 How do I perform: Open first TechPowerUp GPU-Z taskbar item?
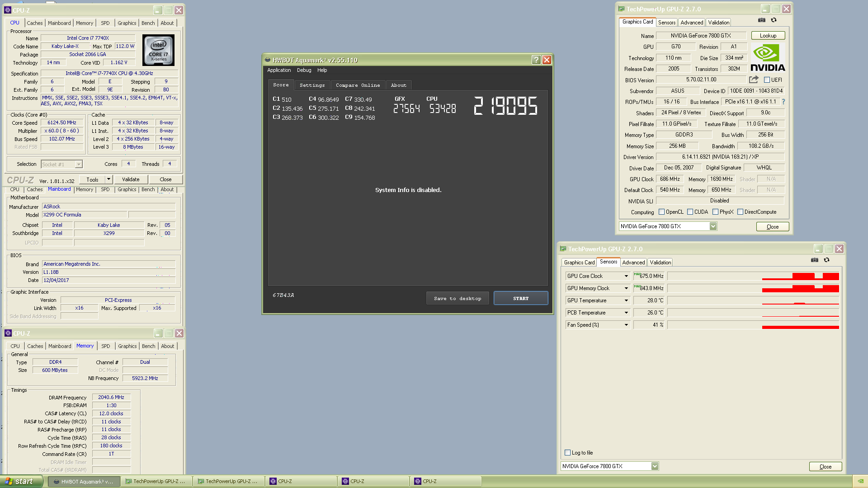[156, 482]
